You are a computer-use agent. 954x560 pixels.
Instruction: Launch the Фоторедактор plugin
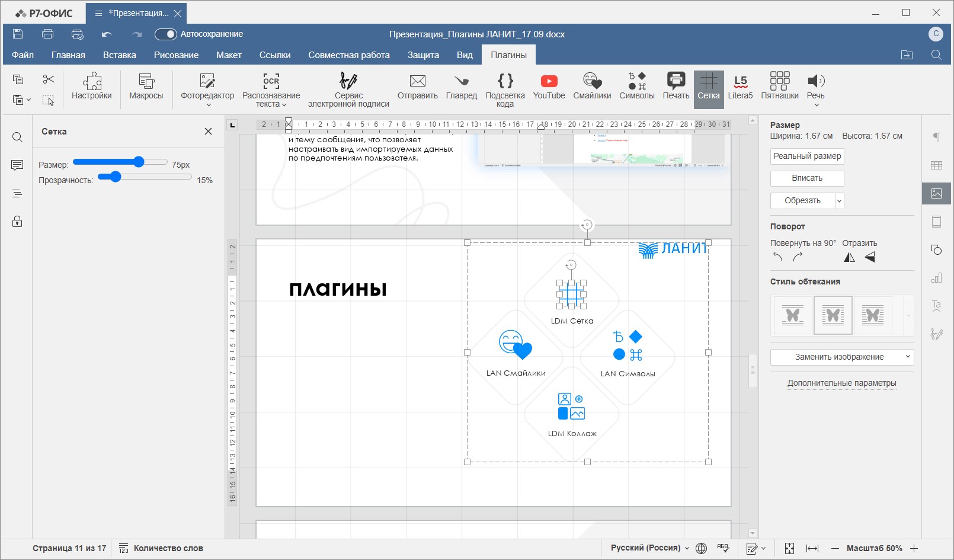pyautogui.click(x=207, y=87)
